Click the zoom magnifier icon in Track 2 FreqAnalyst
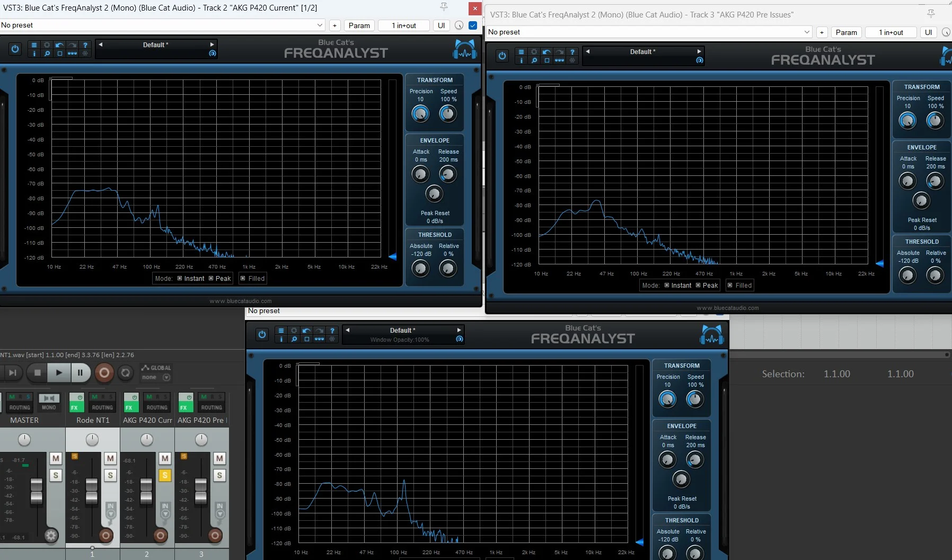952x560 pixels. pos(47,54)
